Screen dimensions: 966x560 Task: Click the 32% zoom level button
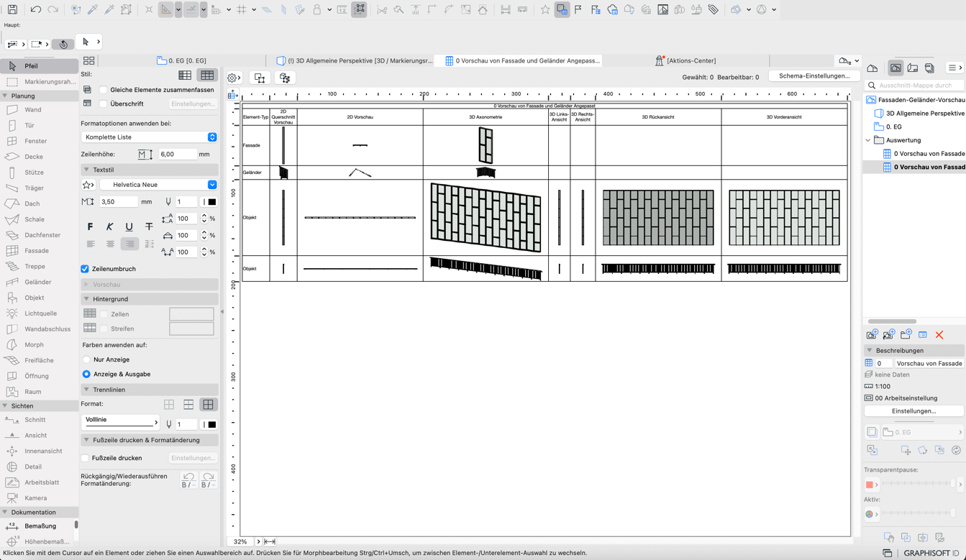click(x=240, y=542)
